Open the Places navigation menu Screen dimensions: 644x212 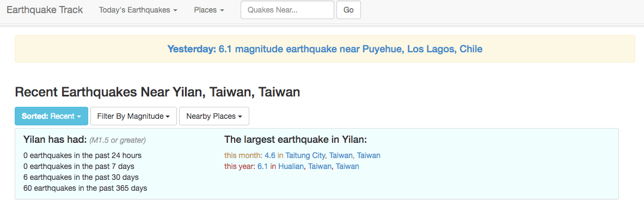point(209,10)
